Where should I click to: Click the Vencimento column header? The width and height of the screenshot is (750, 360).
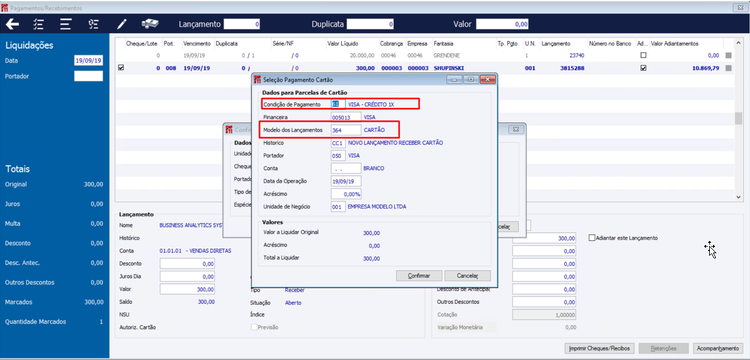coord(194,44)
